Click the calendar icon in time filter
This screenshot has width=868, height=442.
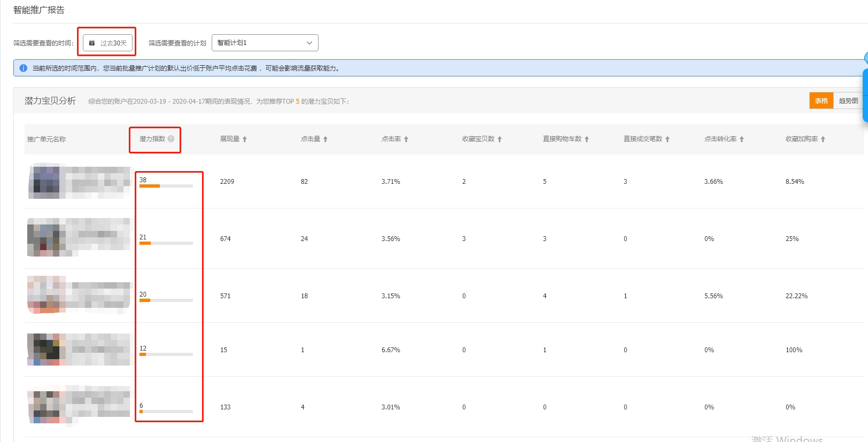click(92, 43)
